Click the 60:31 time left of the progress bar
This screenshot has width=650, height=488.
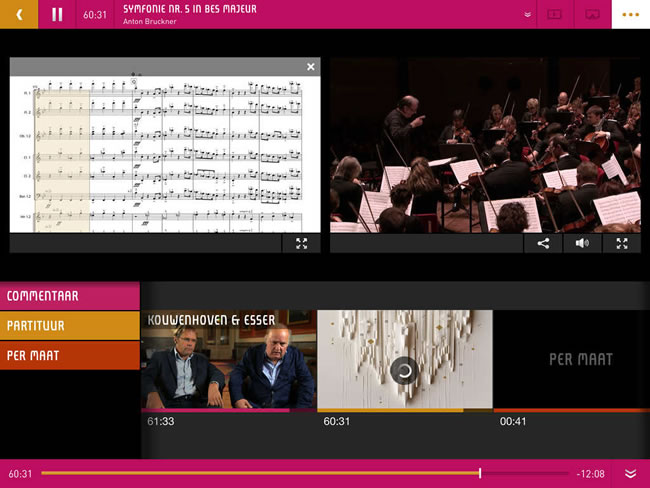20,473
